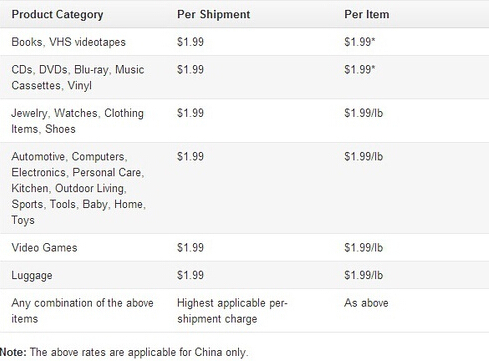Image resolution: width=489 pixels, height=361 pixels.
Task: Select the Luggage per-shipment $1.99 value
Action: (190, 275)
